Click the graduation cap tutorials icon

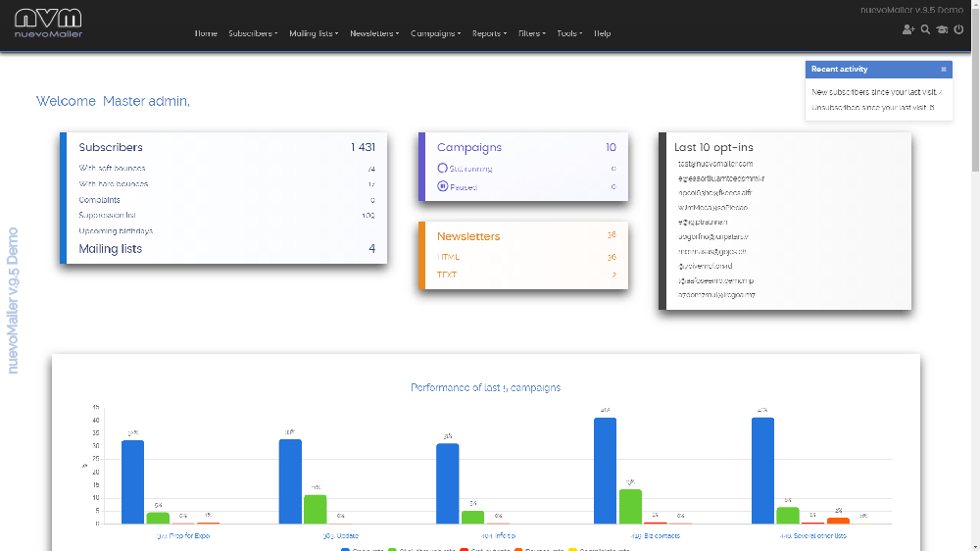pyautogui.click(x=942, y=29)
